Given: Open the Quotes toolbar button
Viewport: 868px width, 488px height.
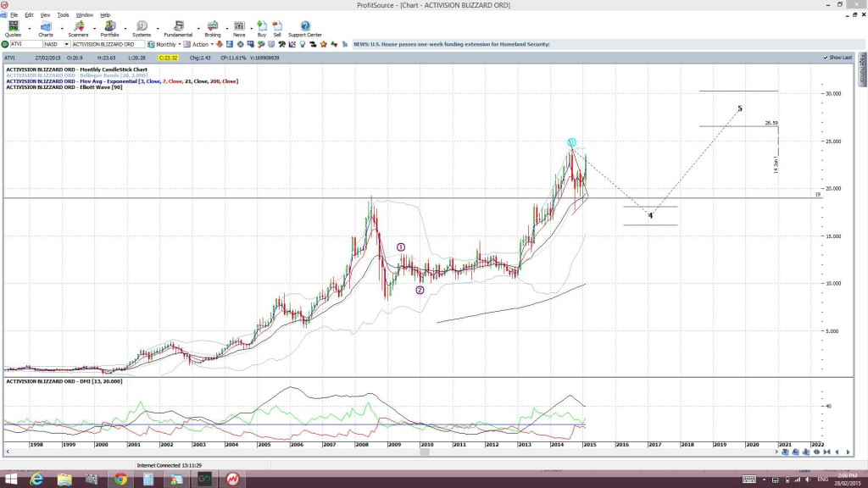Looking at the screenshot, I should [13, 29].
